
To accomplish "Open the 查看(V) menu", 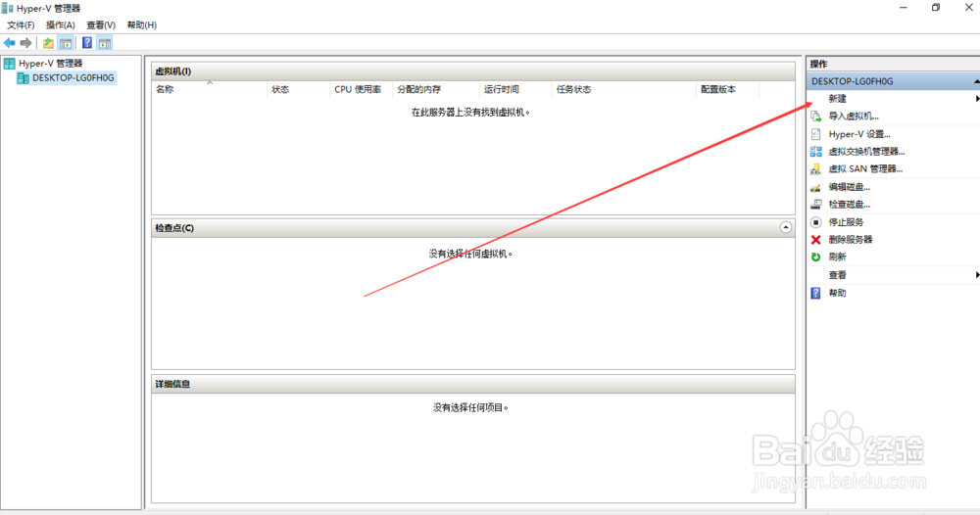I will (101, 25).
